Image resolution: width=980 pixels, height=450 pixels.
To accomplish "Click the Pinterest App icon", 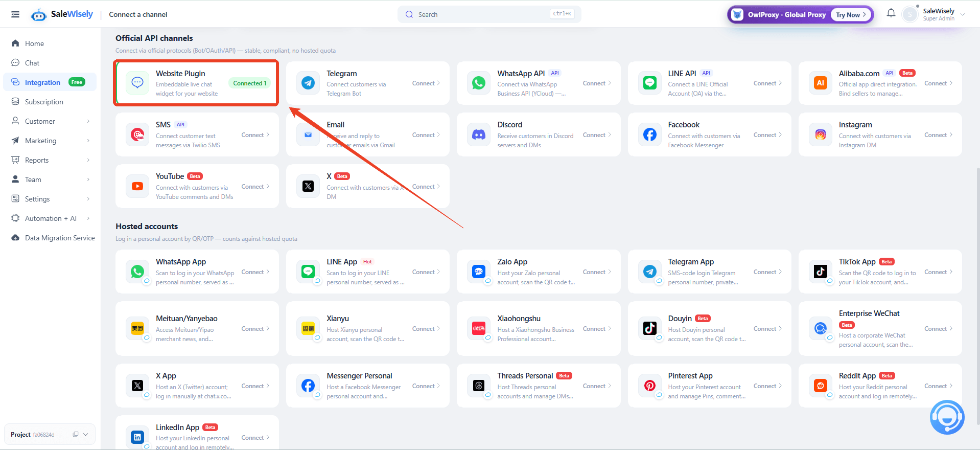I will click(649, 386).
